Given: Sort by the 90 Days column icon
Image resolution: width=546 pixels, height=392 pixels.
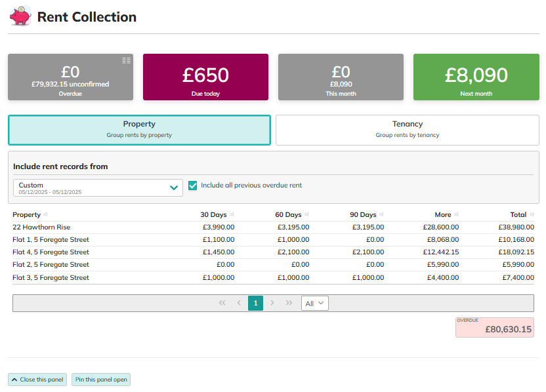Looking at the screenshot, I should 381,214.
